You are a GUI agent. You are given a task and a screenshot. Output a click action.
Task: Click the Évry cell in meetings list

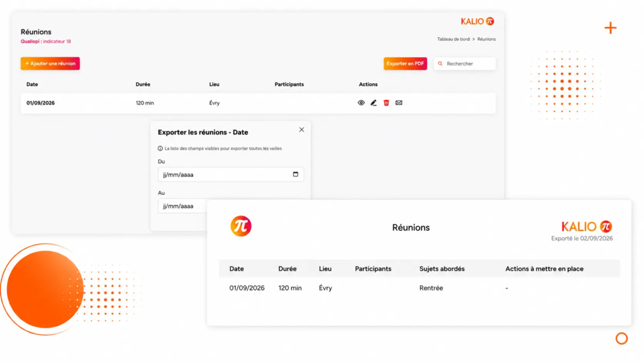click(214, 103)
